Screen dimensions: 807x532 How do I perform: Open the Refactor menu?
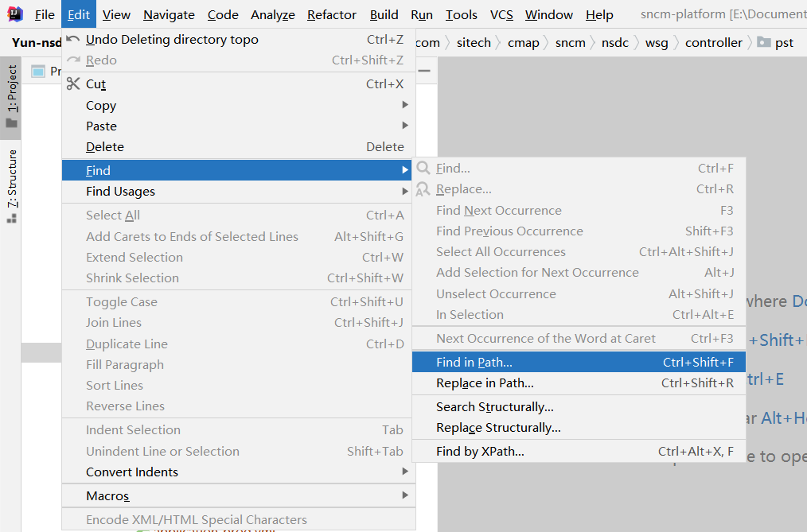pos(331,15)
